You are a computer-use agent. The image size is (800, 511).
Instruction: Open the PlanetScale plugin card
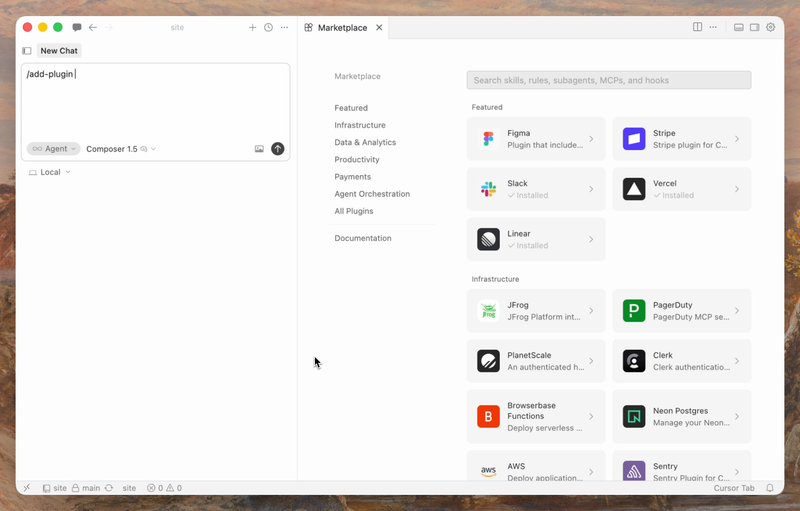click(536, 361)
